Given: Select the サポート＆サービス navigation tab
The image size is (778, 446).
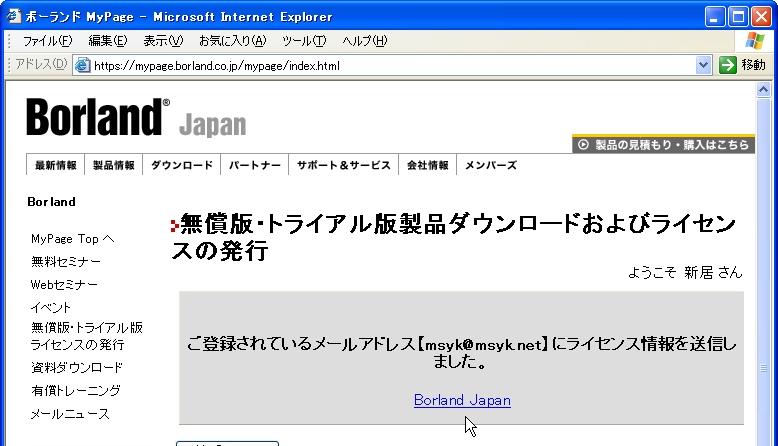Looking at the screenshot, I should pyautogui.click(x=343, y=165).
